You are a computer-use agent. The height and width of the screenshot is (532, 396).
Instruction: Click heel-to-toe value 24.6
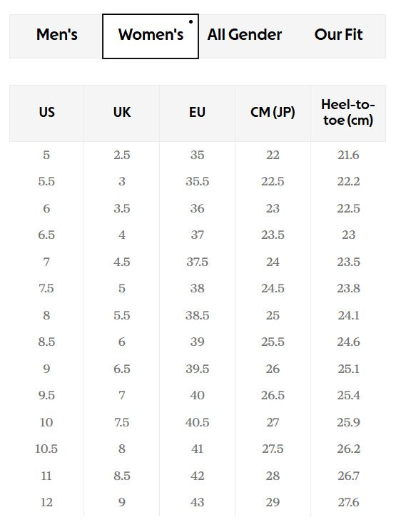348,342
